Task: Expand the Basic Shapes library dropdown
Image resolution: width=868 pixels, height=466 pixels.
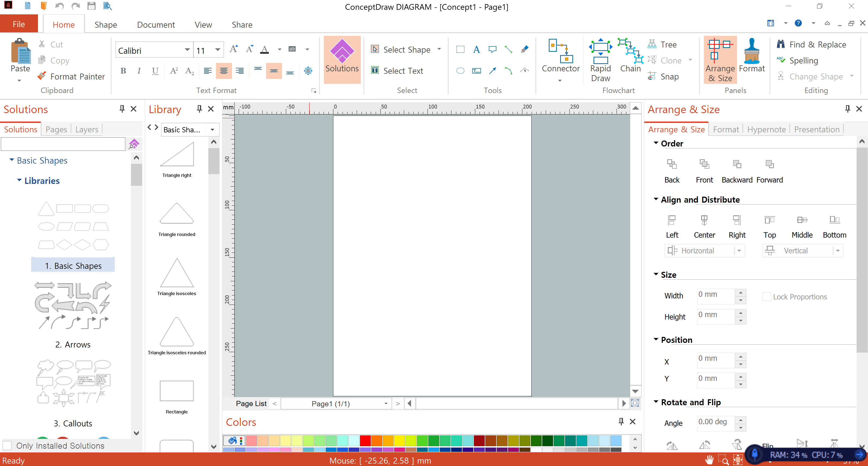Action: (x=212, y=130)
